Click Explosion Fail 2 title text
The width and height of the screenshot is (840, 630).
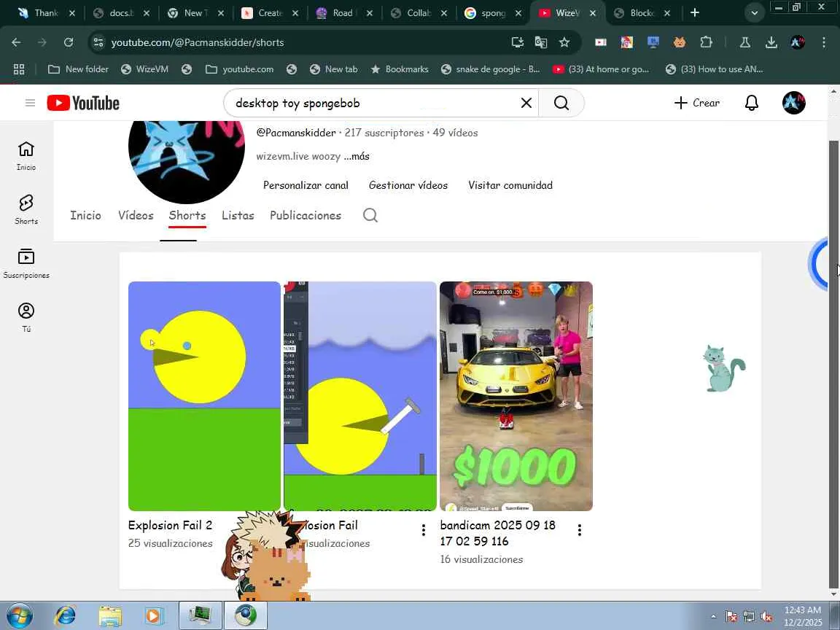coord(170,526)
